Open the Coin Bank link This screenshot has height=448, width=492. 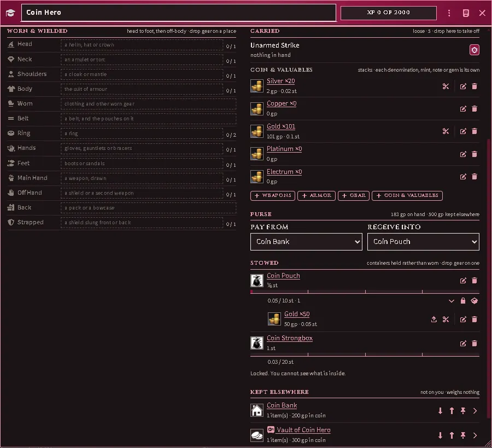tap(282, 405)
